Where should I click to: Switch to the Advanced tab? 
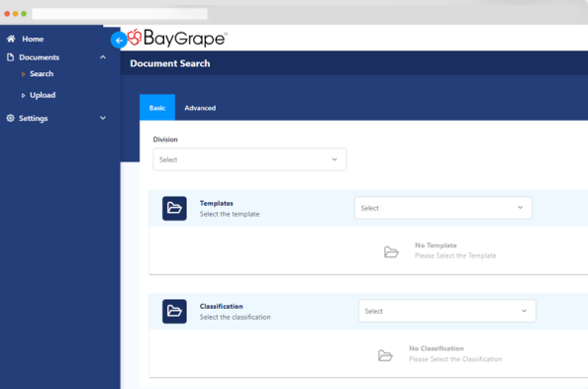200,108
